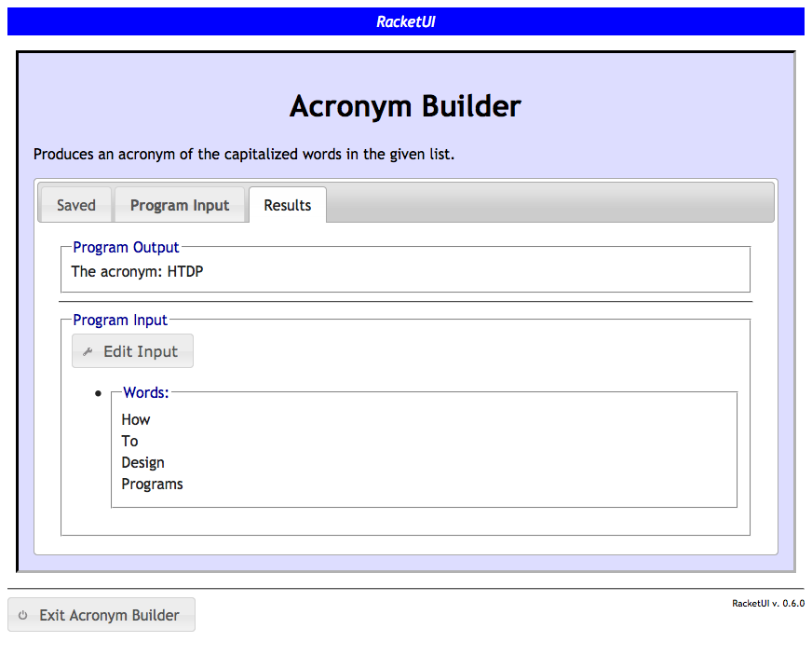Click the wrench icon on Edit Input

pyautogui.click(x=88, y=352)
